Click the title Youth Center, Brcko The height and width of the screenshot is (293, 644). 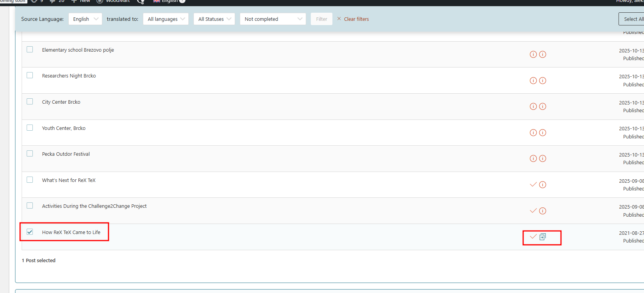(x=64, y=128)
